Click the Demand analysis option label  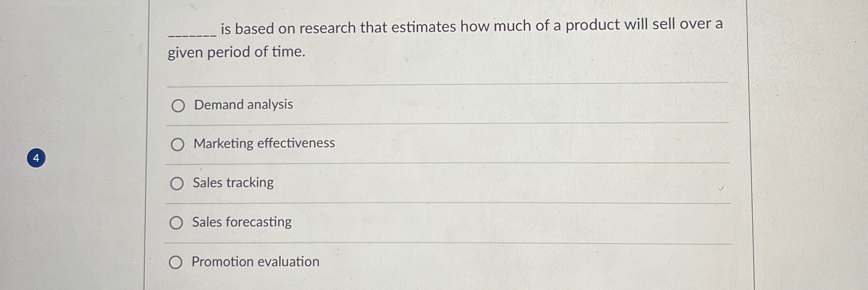243,105
